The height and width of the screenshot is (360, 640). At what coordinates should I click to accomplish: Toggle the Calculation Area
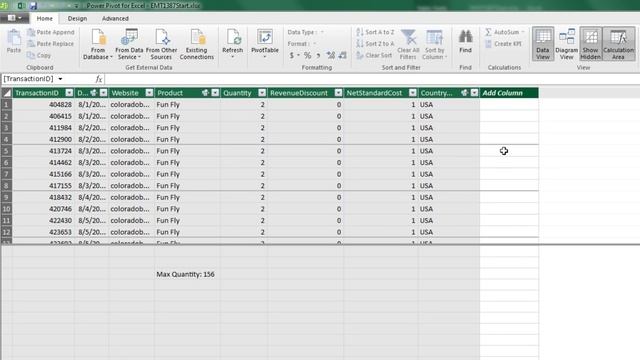(618, 44)
